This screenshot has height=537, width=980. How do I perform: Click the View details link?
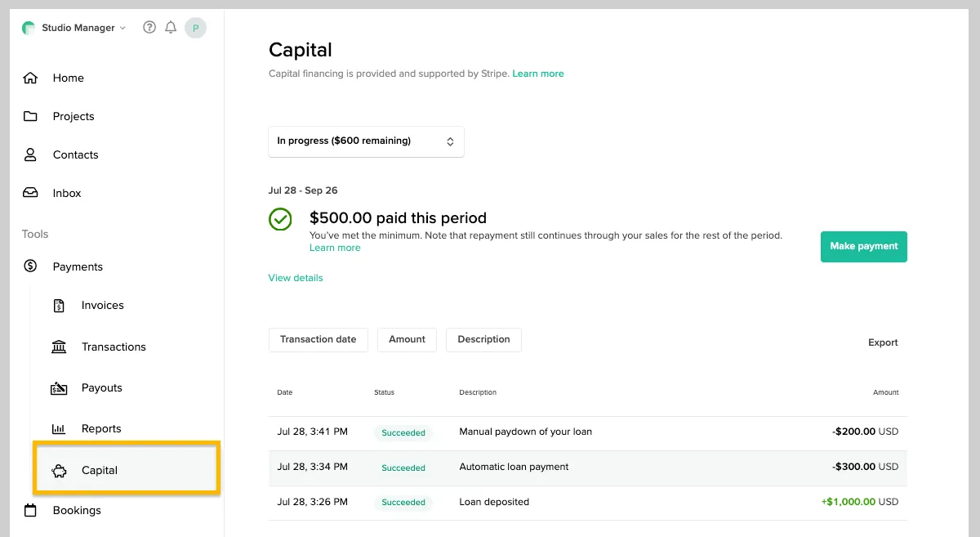pyautogui.click(x=296, y=278)
